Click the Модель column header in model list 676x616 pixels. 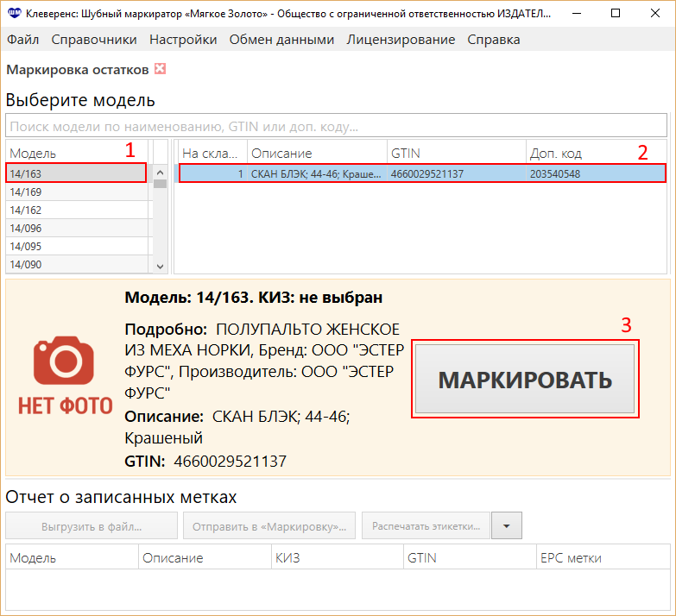(76, 153)
